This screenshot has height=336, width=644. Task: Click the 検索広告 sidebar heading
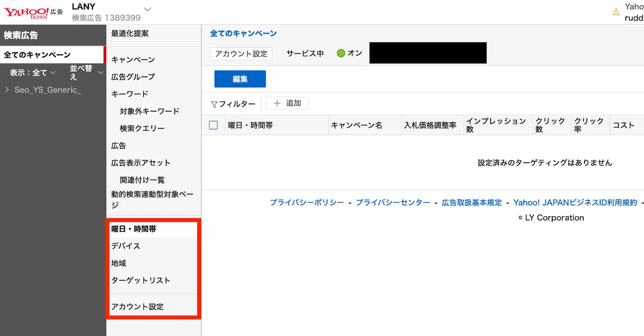[21, 35]
